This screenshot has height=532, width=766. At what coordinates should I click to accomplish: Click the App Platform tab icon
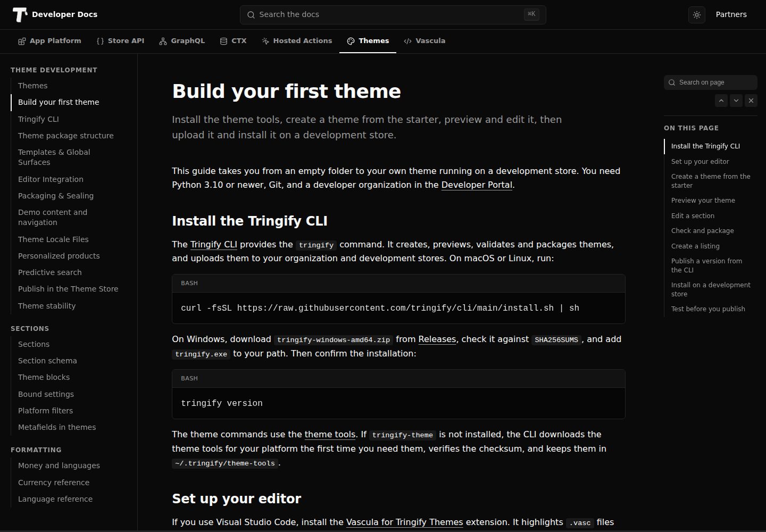click(22, 41)
